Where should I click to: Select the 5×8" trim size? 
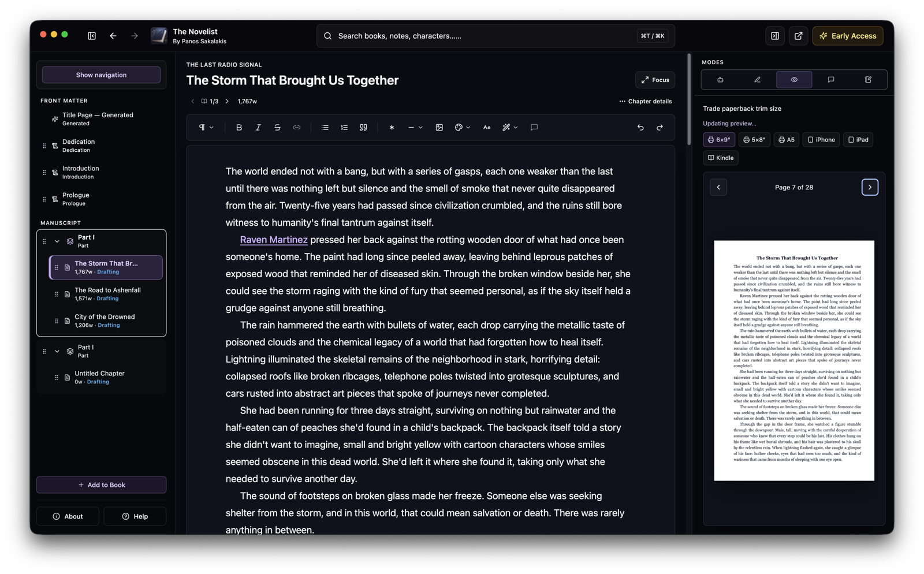click(x=754, y=140)
